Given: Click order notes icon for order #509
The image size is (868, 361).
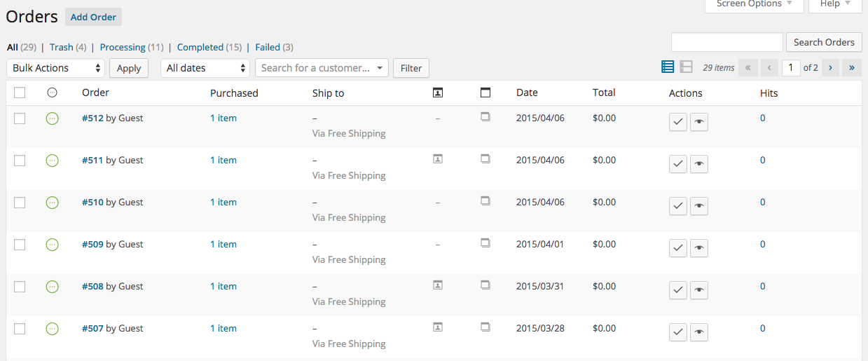Looking at the screenshot, I should (485, 243).
